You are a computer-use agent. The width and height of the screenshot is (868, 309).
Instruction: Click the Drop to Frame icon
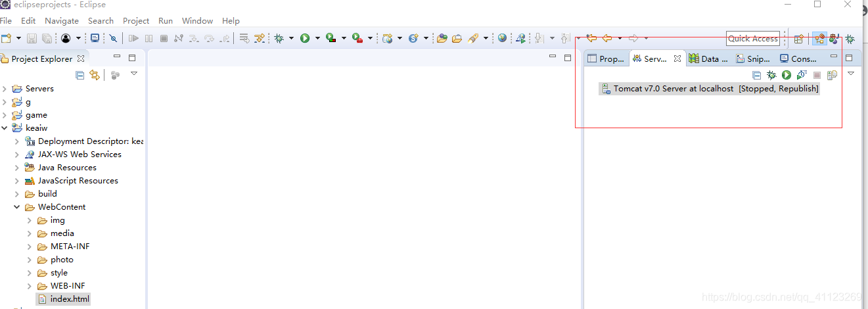tap(244, 38)
